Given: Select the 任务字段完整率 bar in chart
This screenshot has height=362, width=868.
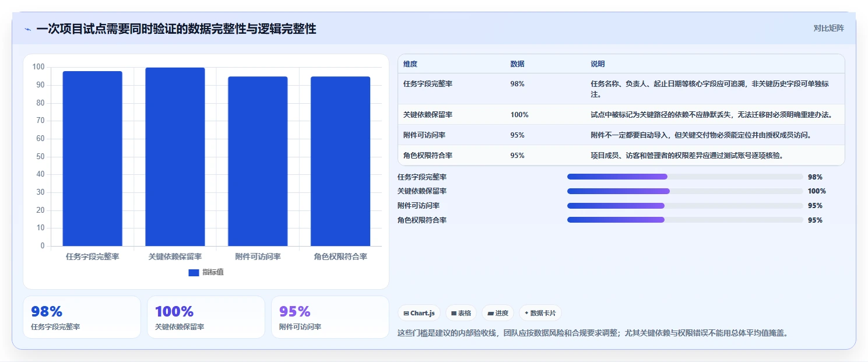Looking at the screenshot, I should [92, 159].
